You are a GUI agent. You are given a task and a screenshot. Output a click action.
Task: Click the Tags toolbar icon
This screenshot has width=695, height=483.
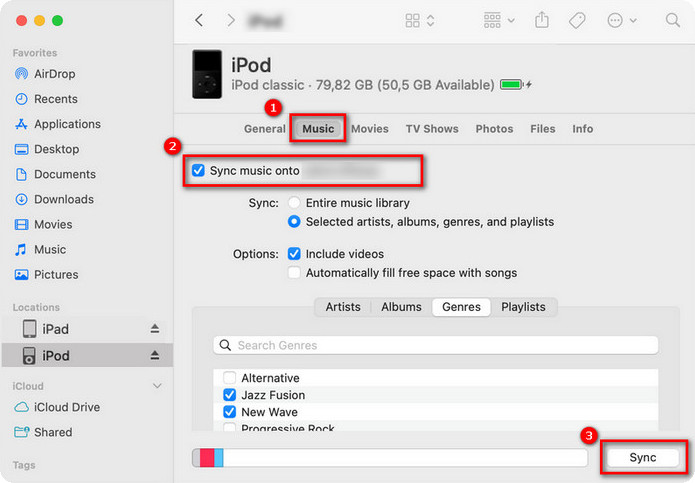click(577, 20)
